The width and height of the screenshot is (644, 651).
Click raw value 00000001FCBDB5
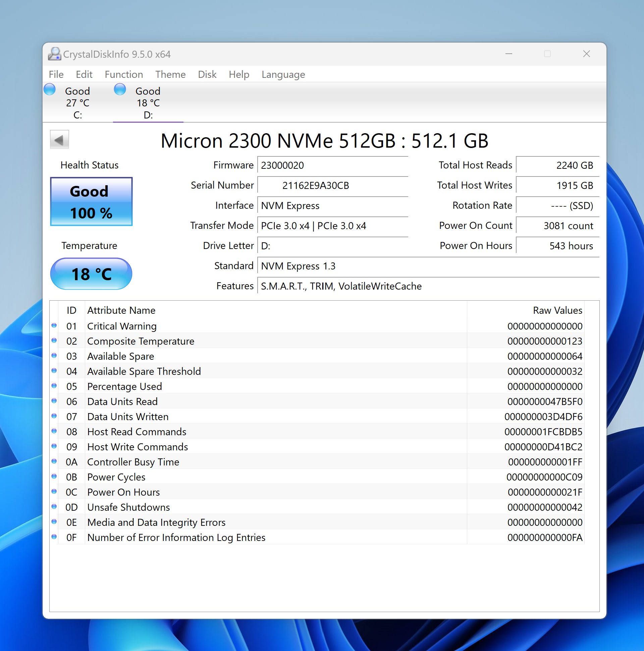coord(543,432)
